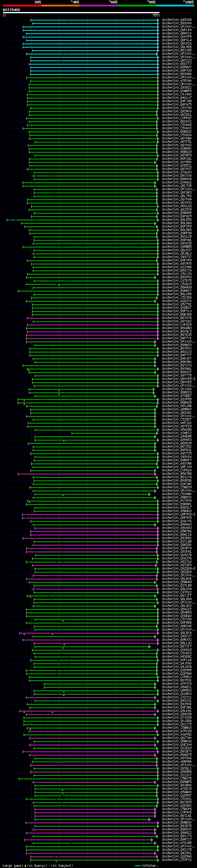Open the last hit UniRef100_C5YFV2
197x868 pixels.
coord(176,860)
